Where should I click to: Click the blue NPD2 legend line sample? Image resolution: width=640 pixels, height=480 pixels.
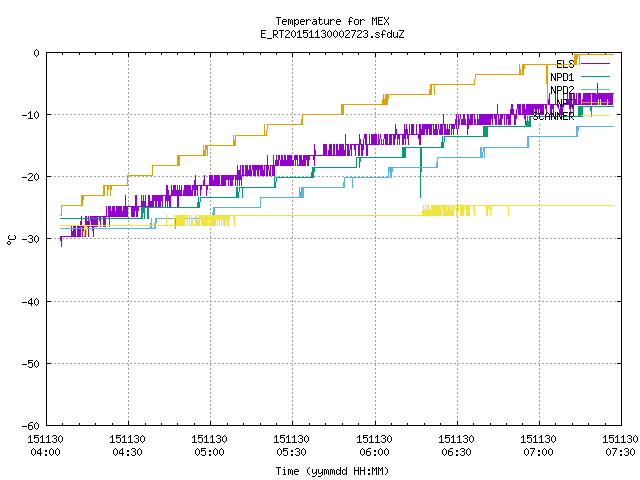tap(595, 89)
